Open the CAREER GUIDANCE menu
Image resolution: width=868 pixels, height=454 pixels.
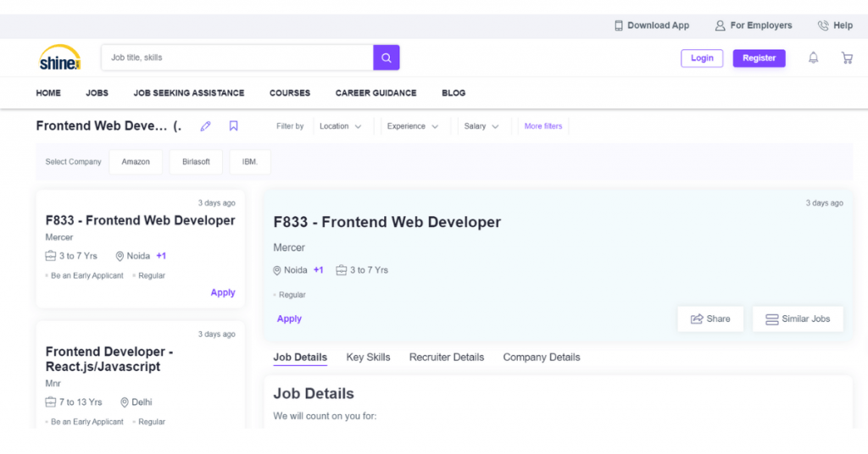pos(376,93)
